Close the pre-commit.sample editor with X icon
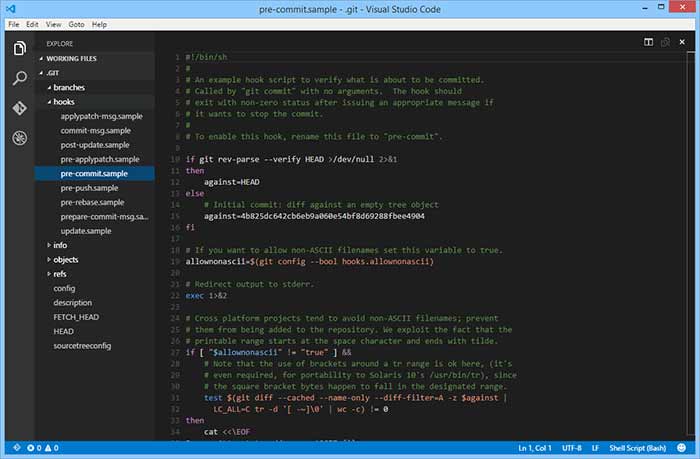Screen dimensions: 700x459 coord(683,42)
